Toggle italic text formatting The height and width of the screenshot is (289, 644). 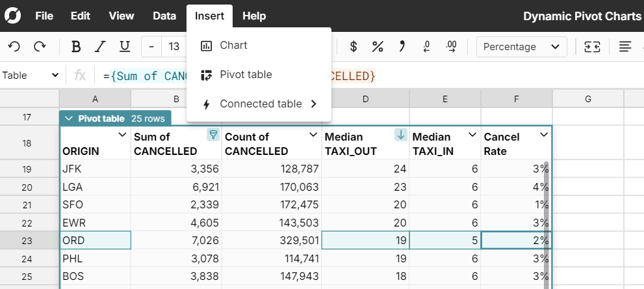pyautogui.click(x=100, y=46)
